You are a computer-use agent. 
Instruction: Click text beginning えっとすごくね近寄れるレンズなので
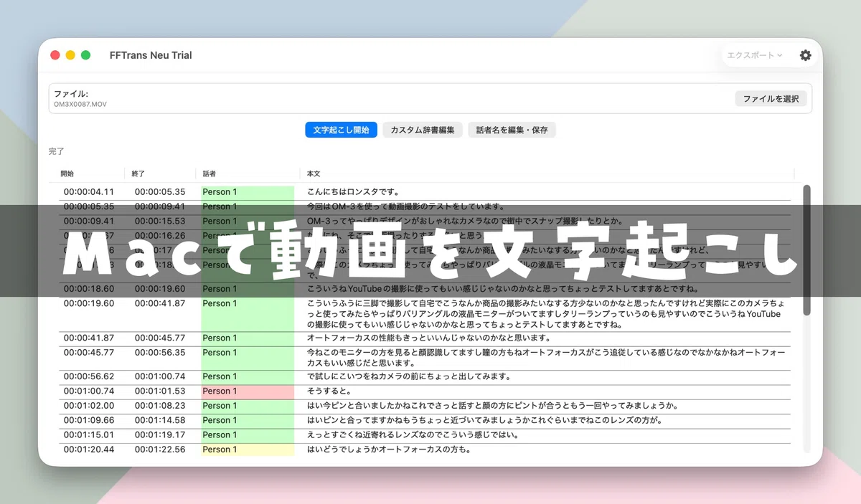pos(413,434)
